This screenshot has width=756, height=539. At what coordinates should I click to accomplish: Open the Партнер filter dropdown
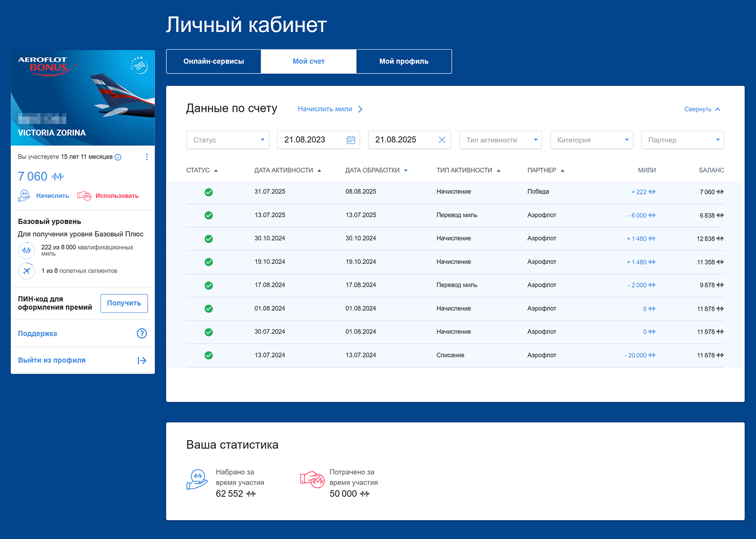(x=682, y=140)
